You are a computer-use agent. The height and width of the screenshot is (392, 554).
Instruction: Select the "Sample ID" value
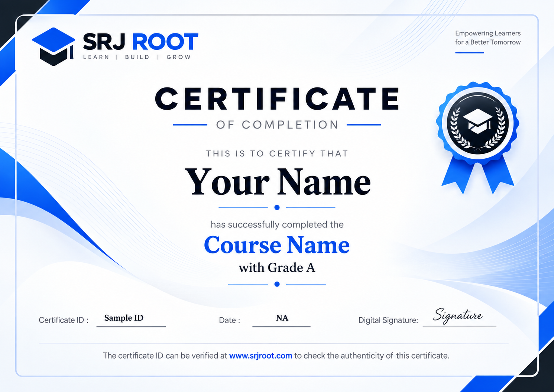tap(124, 318)
